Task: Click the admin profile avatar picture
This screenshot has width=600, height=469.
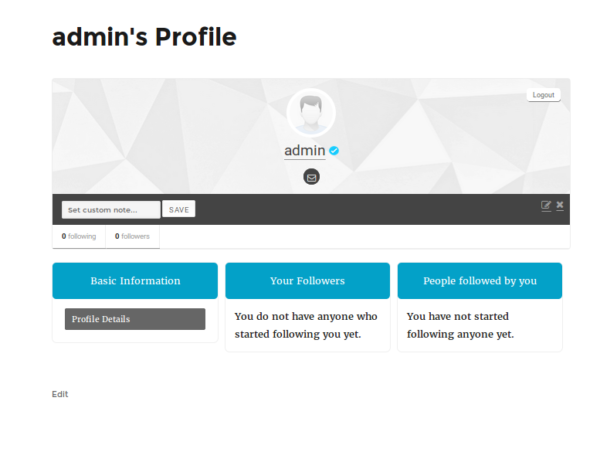Action: (311, 112)
